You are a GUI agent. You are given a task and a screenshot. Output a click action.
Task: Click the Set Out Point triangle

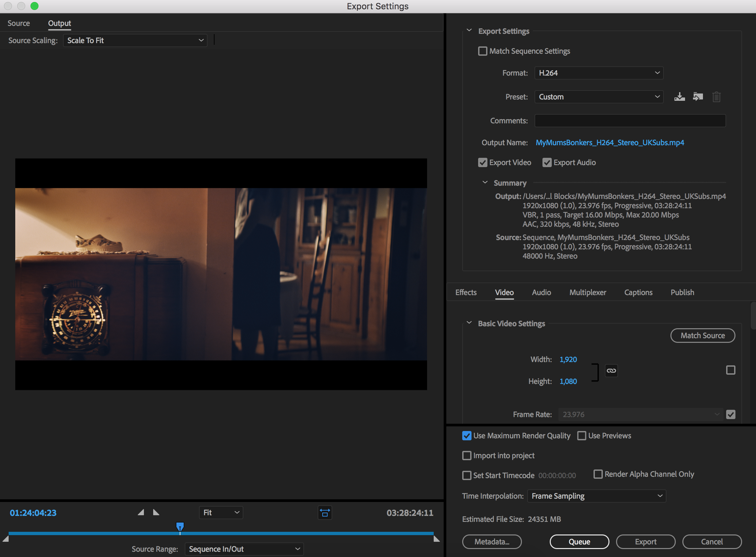point(156,513)
